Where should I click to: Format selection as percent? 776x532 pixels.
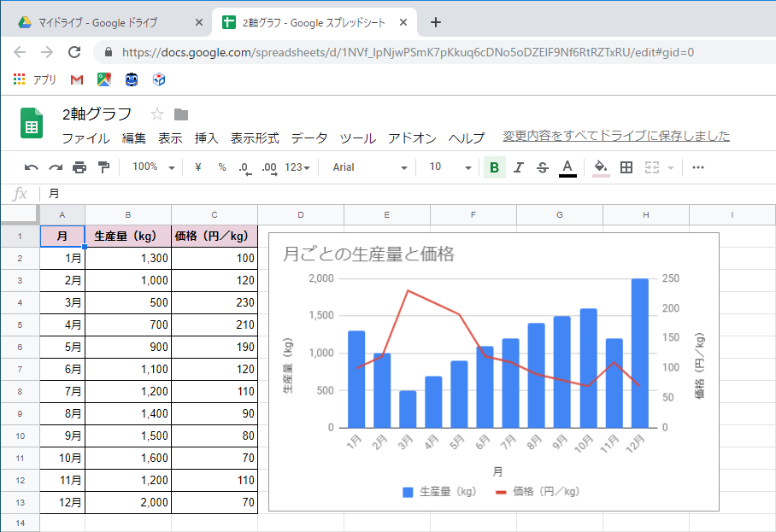tap(222, 167)
